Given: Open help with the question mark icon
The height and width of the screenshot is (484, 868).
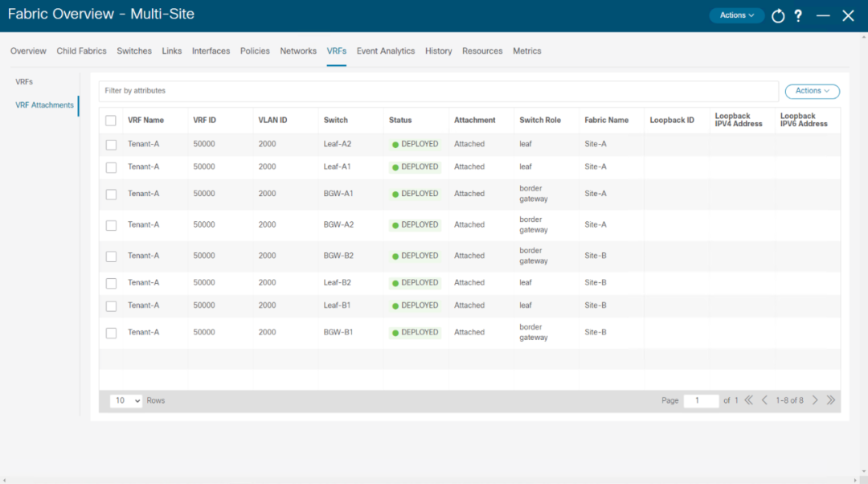Looking at the screenshot, I should (798, 15).
